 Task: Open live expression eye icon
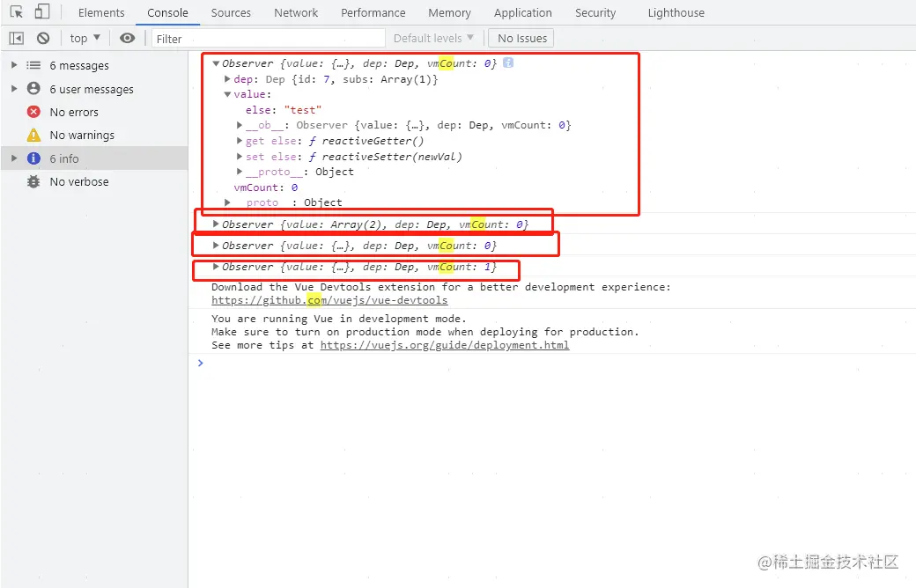point(127,39)
